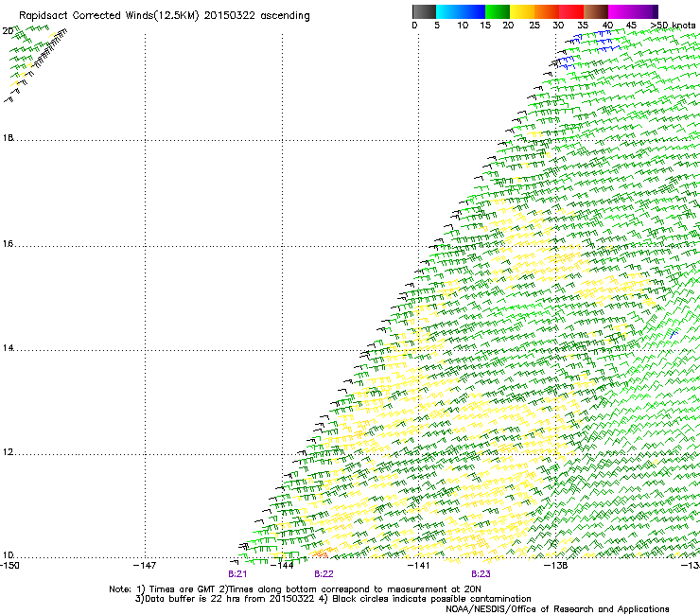Click the Rapidsact Corrected Winds title text
The height and width of the screenshot is (615, 700).
coord(165,16)
